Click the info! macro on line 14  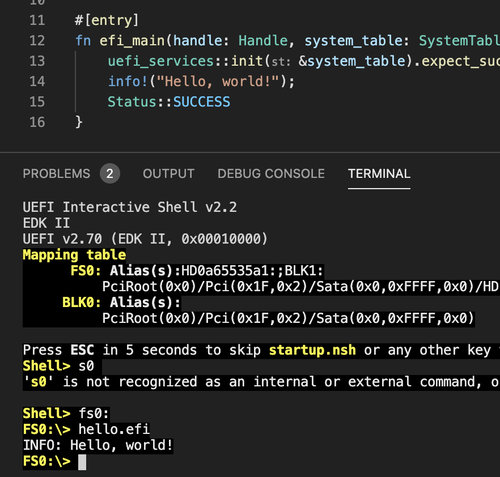pos(128,81)
